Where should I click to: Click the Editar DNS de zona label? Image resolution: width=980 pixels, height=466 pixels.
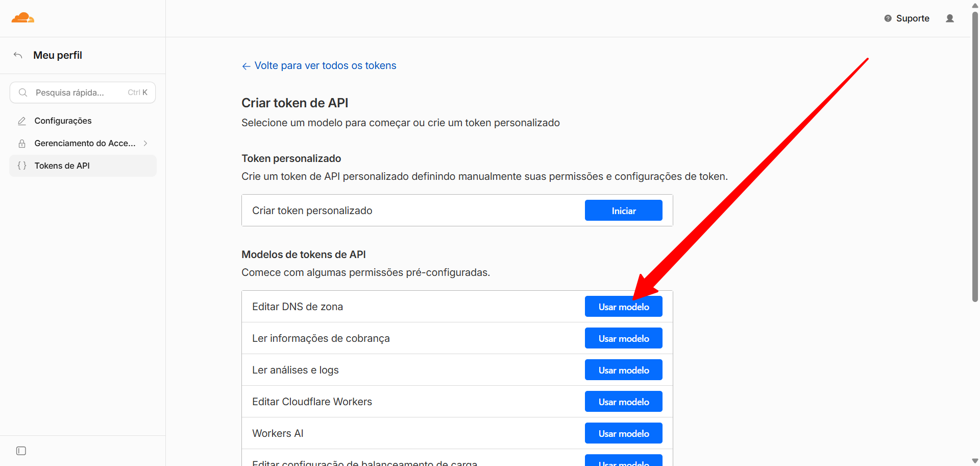[298, 307]
